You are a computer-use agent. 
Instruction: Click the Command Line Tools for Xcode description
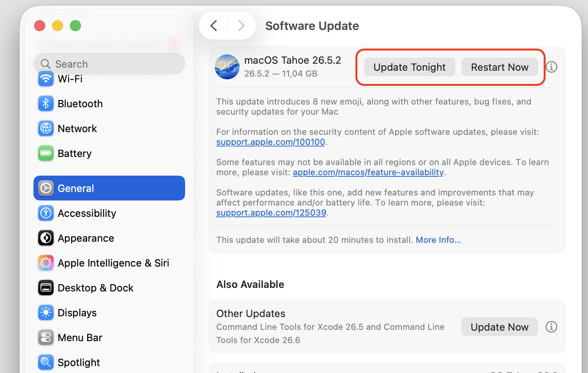(330, 333)
